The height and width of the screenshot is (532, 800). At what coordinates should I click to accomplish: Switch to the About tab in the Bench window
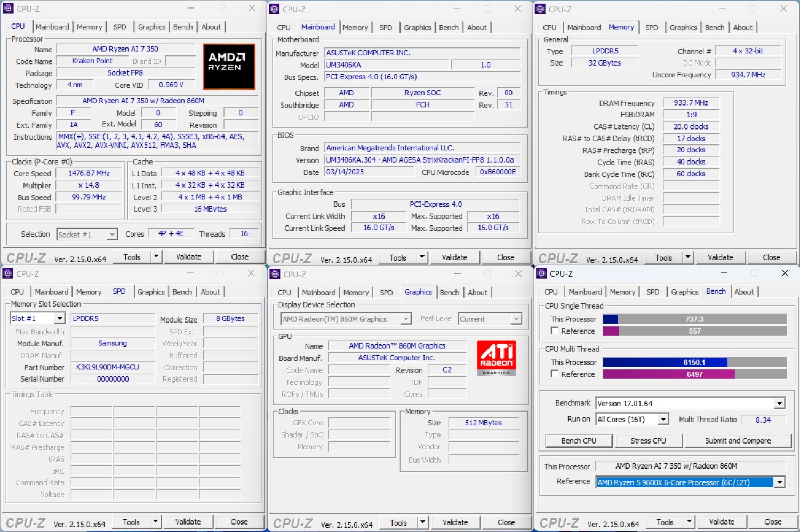tap(744, 292)
